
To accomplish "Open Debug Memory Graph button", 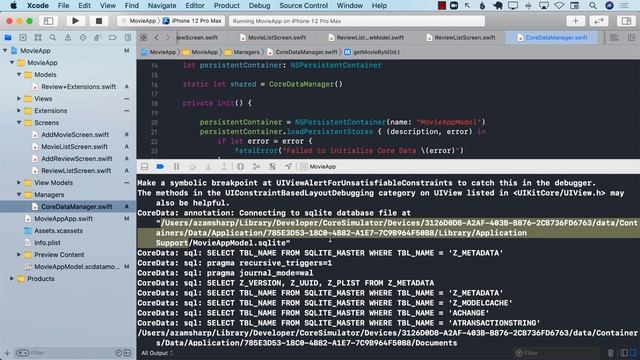I will coord(256,167).
